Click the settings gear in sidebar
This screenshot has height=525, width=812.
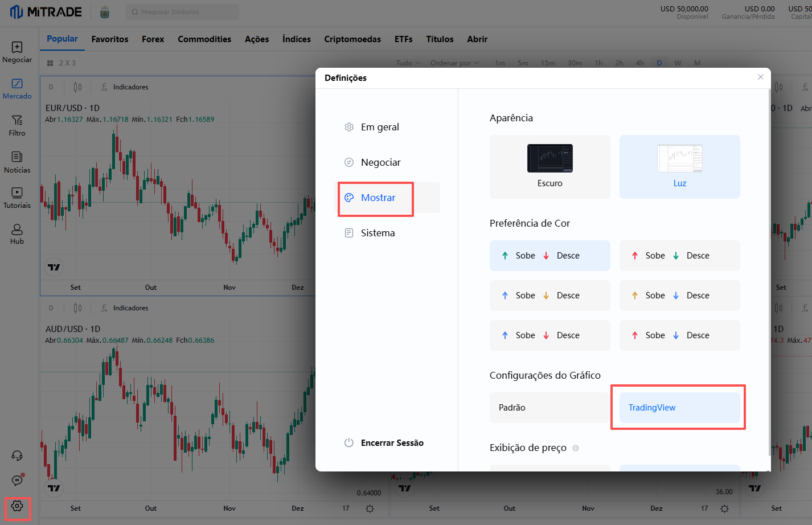click(x=17, y=506)
